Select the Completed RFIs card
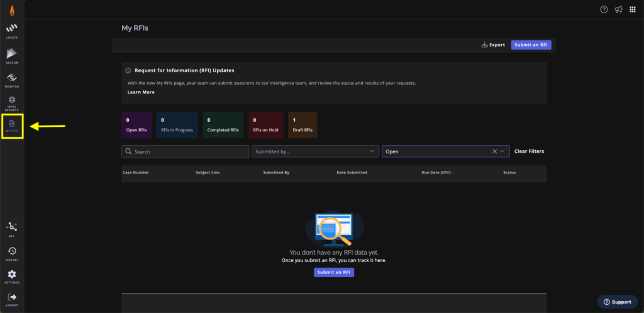 click(223, 124)
